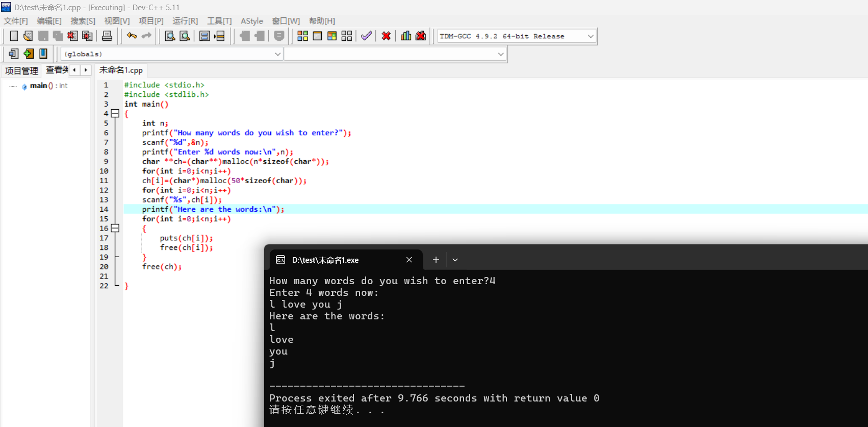Delete profiling information icon
This screenshot has height=427, width=868.
(x=421, y=36)
